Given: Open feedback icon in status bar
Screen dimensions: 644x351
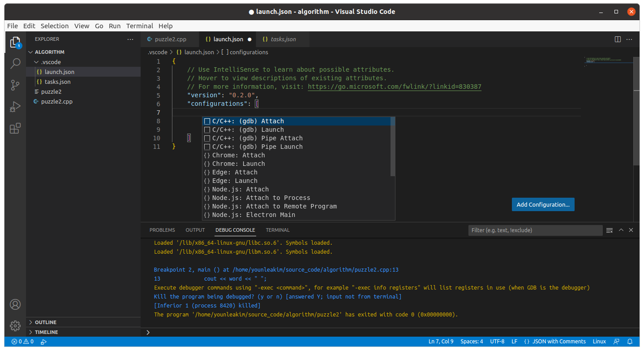Looking at the screenshot, I should 617,342.
